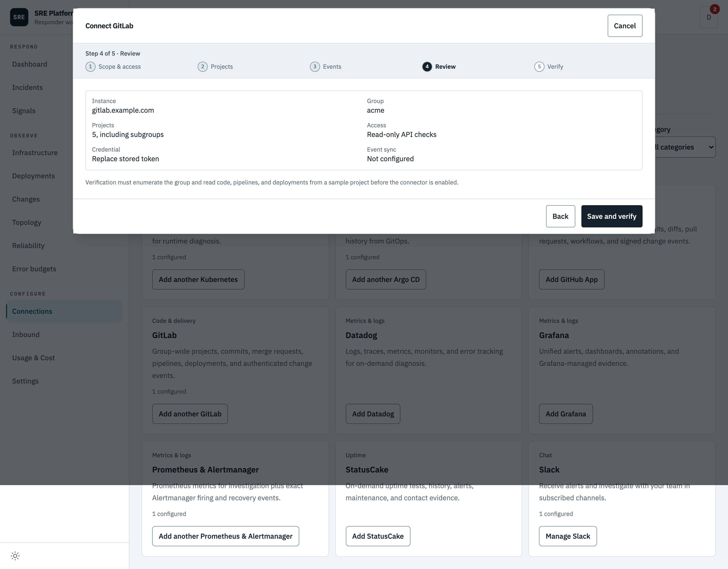Click the step 5 circle for Verify
The width and height of the screenshot is (728, 569).
539,67
